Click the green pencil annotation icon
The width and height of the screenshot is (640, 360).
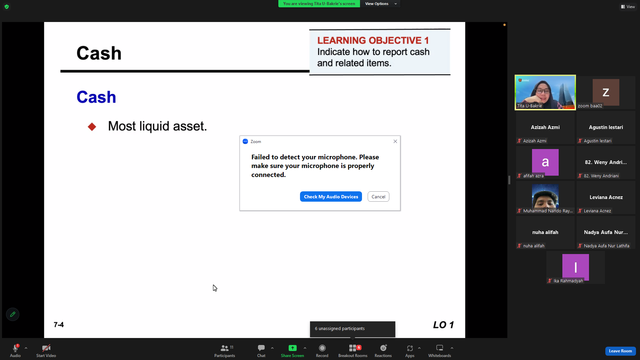pyautogui.click(x=13, y=314)
